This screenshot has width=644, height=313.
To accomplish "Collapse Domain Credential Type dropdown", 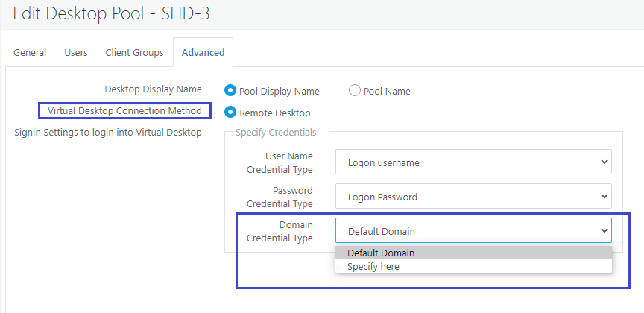I will coord(473,230).
